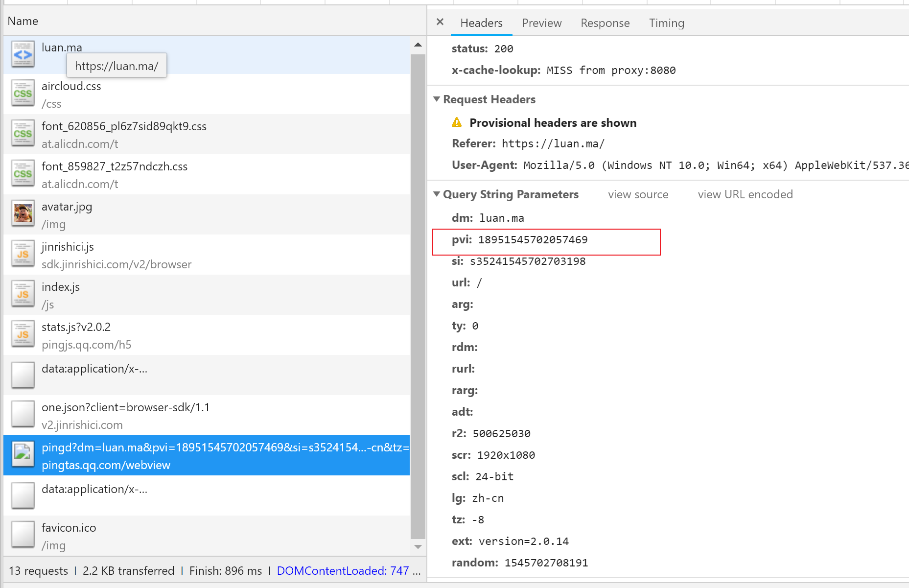The width and height of the screenshot is (909, 588).
Task: Switch to the Preview tab
Action: point(541,23)
